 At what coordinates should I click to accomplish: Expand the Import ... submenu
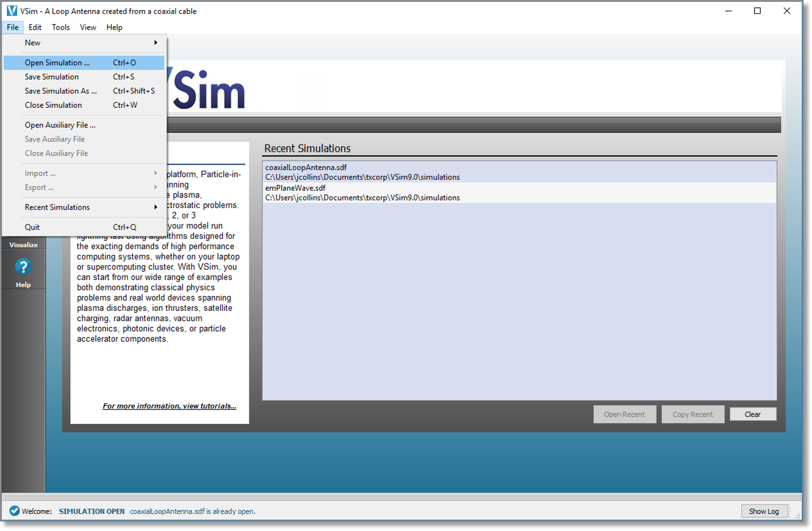click(x=84, y=173)
